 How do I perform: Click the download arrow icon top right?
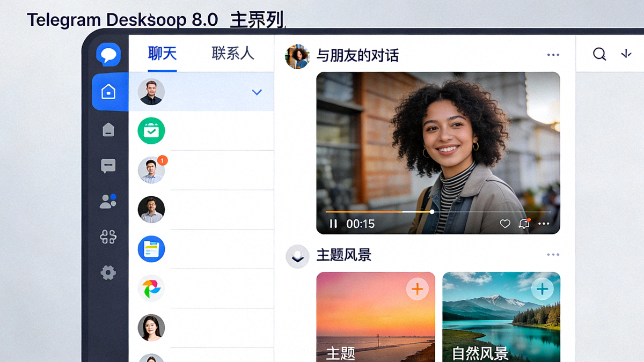tap(627, 54)
